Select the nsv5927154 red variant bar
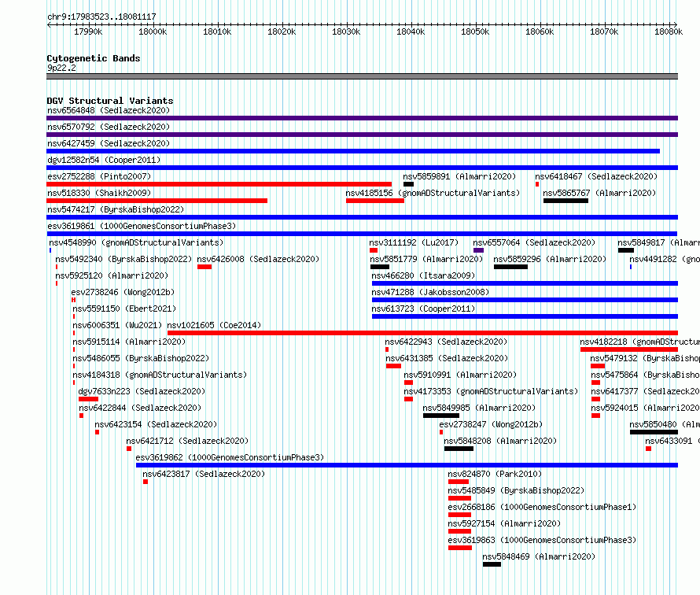The image size is (700, 595). click(460, 531)
